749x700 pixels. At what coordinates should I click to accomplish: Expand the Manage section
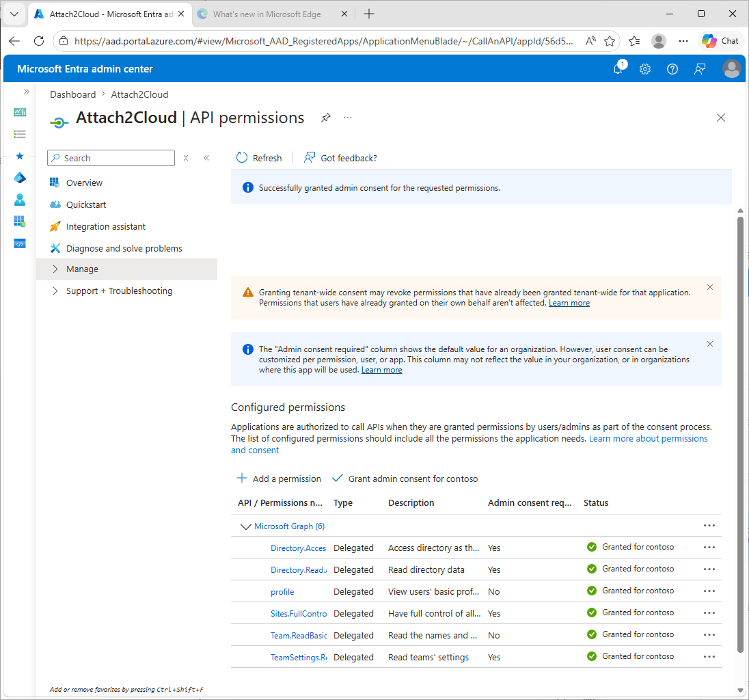[x=82, y=269]
